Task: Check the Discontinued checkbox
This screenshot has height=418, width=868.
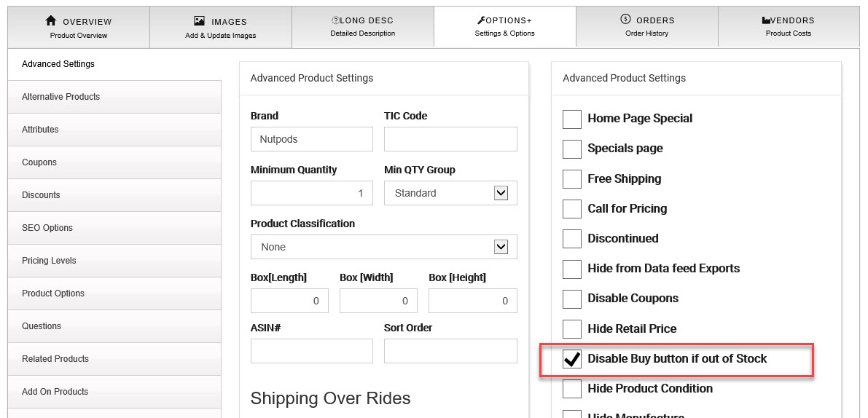Action: tap(572, 239)
